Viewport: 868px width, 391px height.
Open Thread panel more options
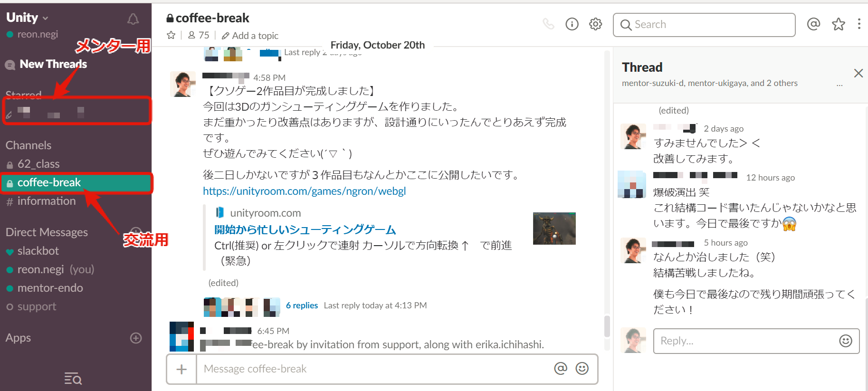click(x=839, y=85)
